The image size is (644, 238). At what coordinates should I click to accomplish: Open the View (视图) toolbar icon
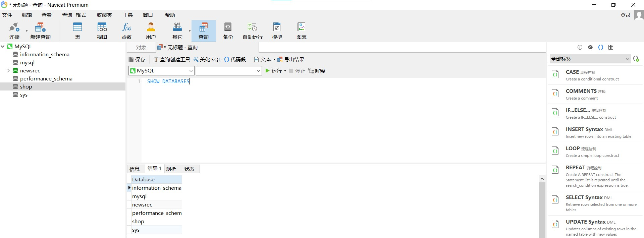pyautogui.click(x=102, y=31)
